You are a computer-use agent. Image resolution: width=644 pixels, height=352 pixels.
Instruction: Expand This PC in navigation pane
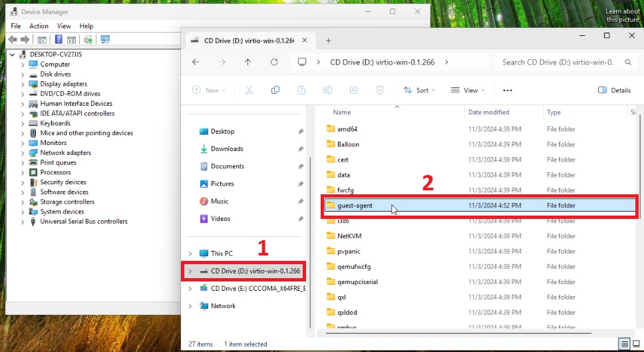tap(190, 254)
